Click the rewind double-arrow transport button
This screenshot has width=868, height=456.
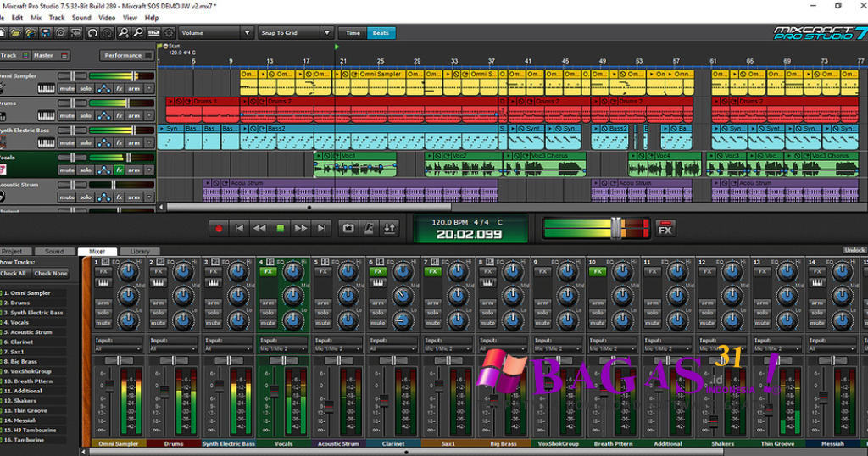click(x=259, y=228)
